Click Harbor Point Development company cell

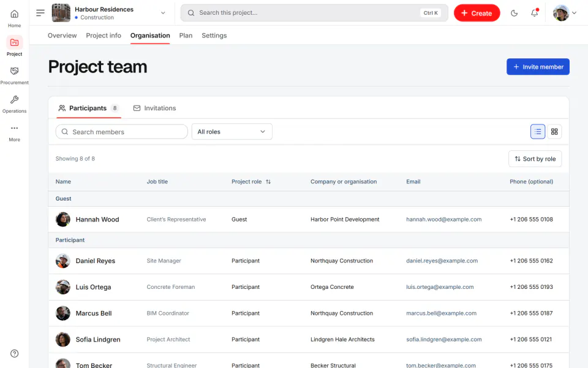pyautogui.click(x=345, y=220)
